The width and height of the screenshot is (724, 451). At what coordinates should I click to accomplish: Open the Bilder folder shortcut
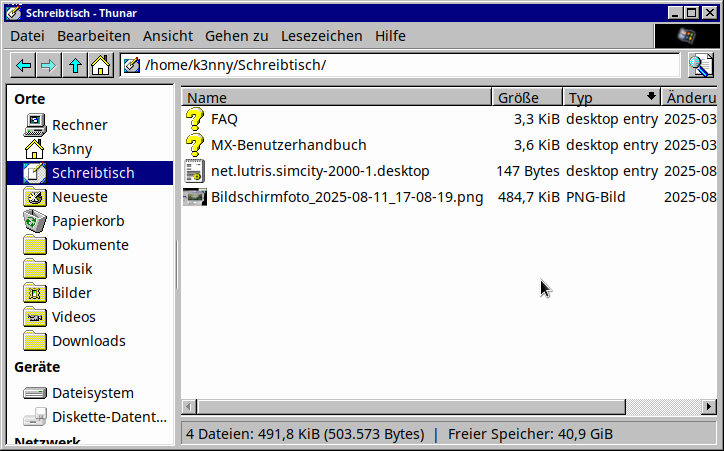[x=71, y=293]
